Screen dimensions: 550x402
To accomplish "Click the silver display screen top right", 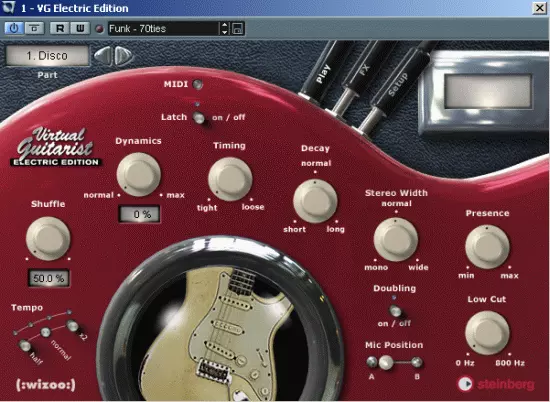I will point(488,91).
